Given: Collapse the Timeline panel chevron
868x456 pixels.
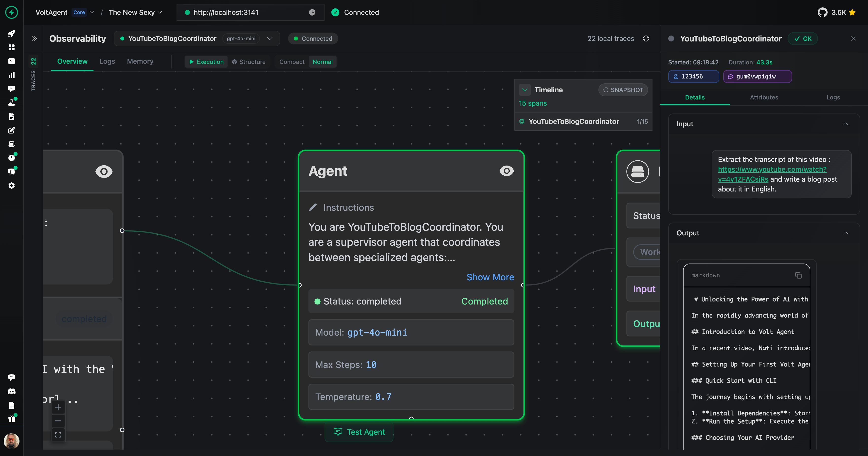Looking at the screenshot, I should (524, 90).
